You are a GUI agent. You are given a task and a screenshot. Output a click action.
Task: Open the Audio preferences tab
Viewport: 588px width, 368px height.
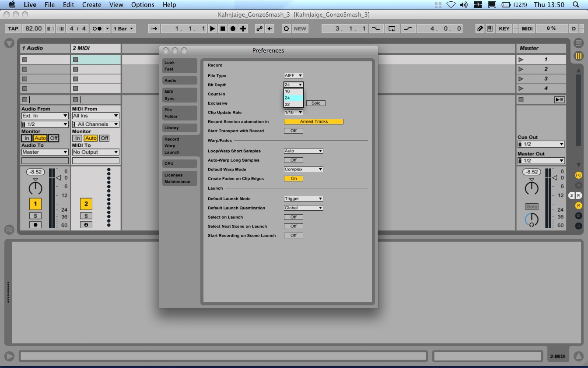coord(179,81)
